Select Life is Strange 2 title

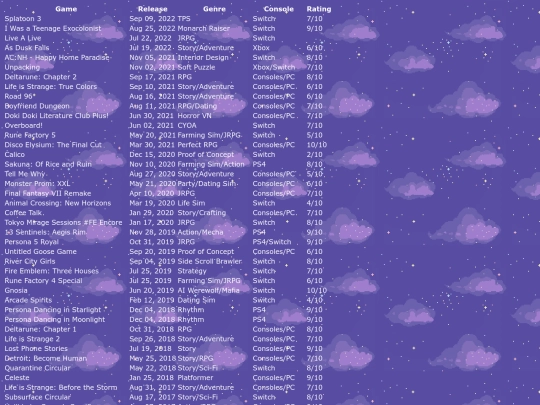click(x=32, y=339)
